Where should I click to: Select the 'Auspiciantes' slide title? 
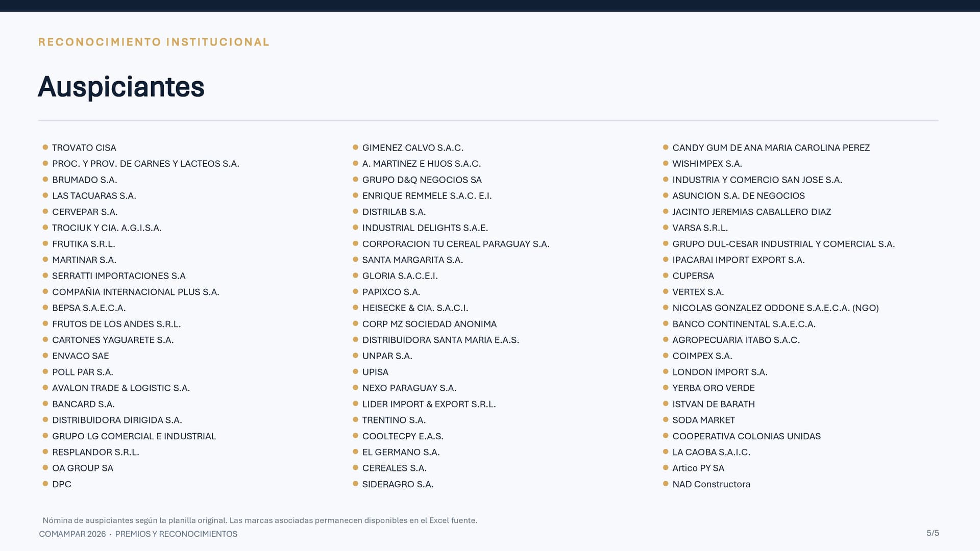pos(121,87)
